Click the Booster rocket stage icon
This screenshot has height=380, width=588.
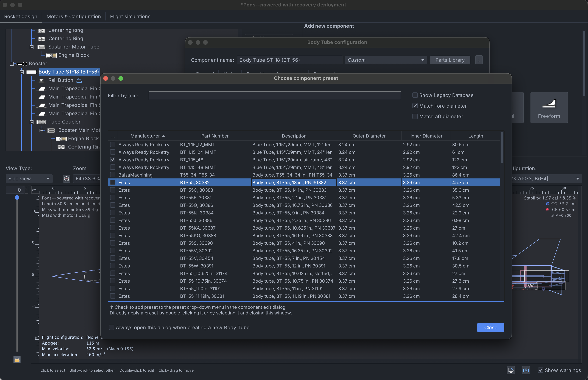pyautogui.click(x=22, y=63)
